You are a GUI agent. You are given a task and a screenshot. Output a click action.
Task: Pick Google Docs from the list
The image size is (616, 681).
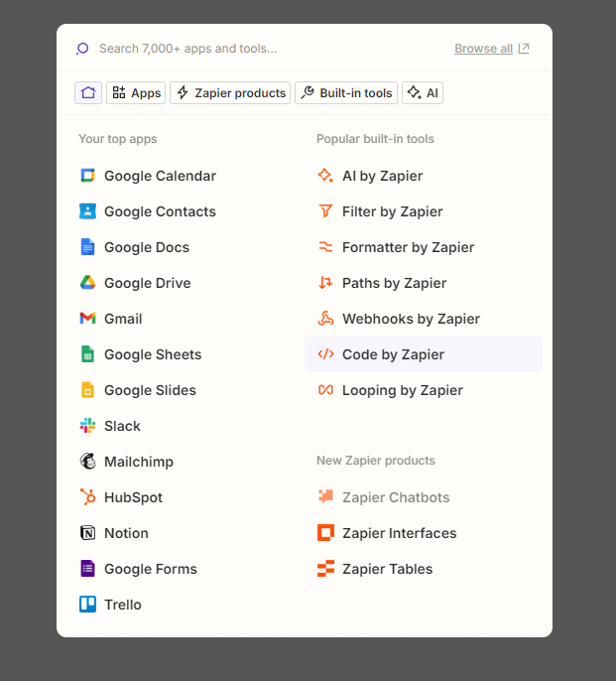pos(147,247)
